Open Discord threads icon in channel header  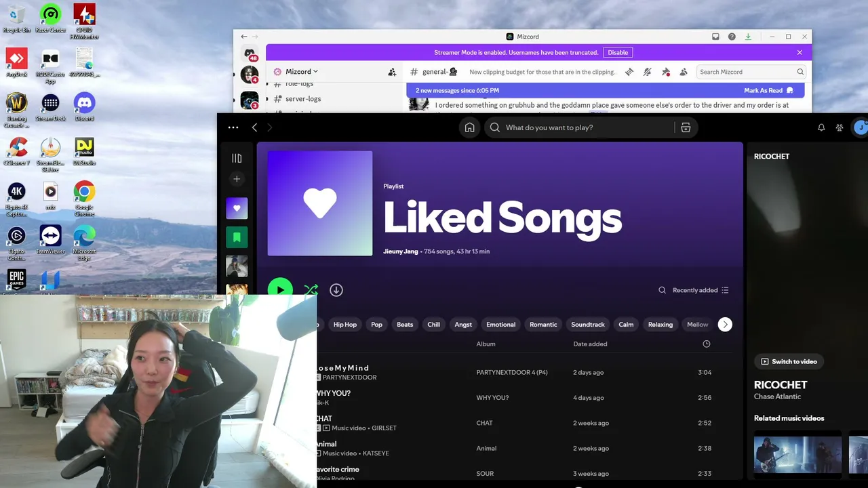pyautogui.click(x=629, y=72)
